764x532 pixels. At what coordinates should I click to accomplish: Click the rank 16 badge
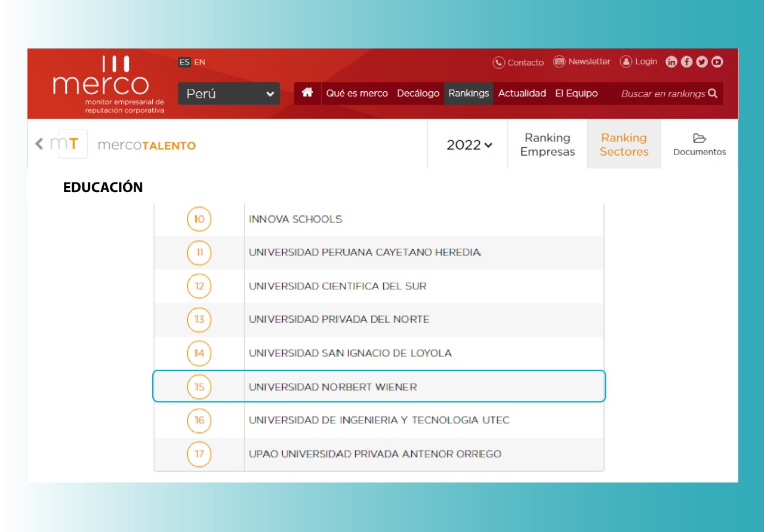pos(199,420)
